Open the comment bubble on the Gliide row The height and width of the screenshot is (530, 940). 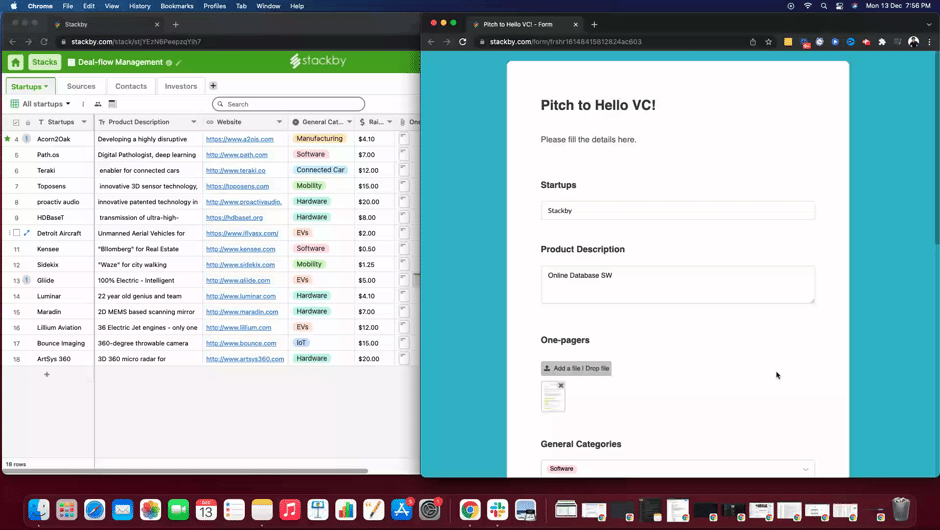coord(26,280)
